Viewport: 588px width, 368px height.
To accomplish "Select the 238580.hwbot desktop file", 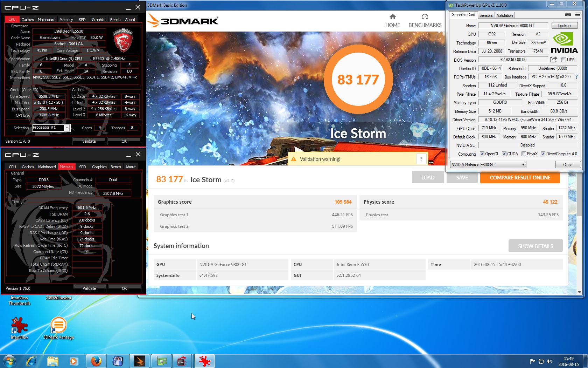I will coord(58,298).
